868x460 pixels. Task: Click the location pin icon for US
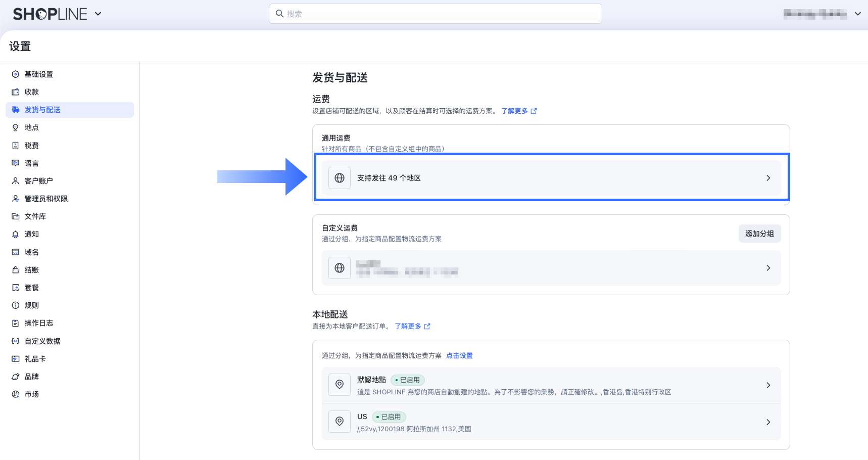(340, 422)
